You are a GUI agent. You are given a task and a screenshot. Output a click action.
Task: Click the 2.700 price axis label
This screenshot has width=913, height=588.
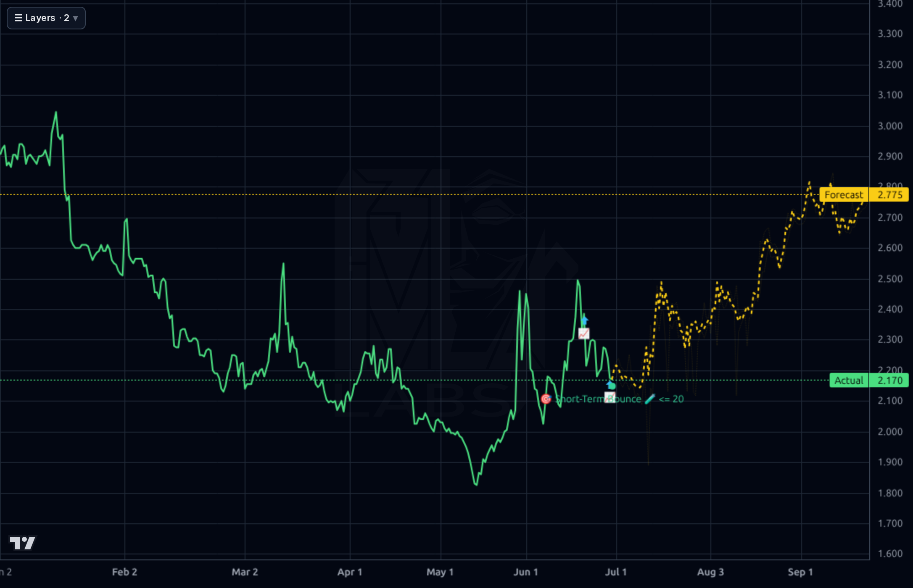tap(890, 218)
